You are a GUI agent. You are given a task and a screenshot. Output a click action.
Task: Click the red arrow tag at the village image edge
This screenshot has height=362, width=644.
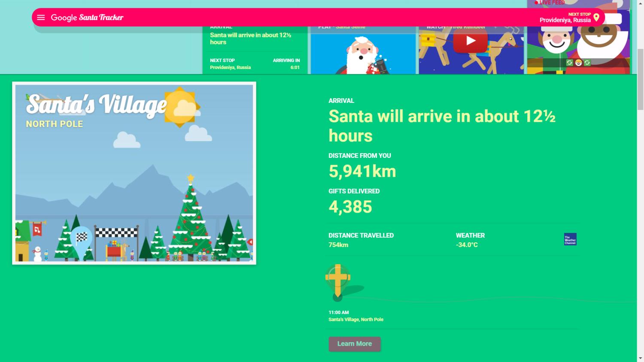[x=250, y=242]
